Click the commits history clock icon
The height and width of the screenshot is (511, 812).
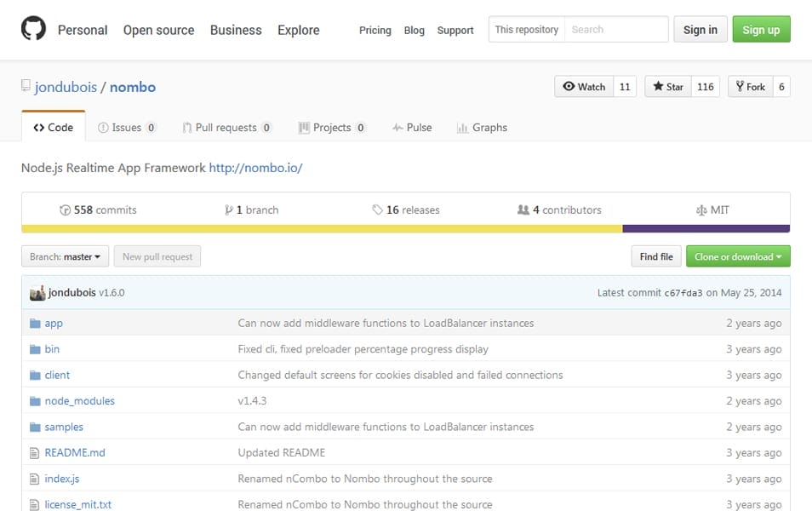[65, 210]
